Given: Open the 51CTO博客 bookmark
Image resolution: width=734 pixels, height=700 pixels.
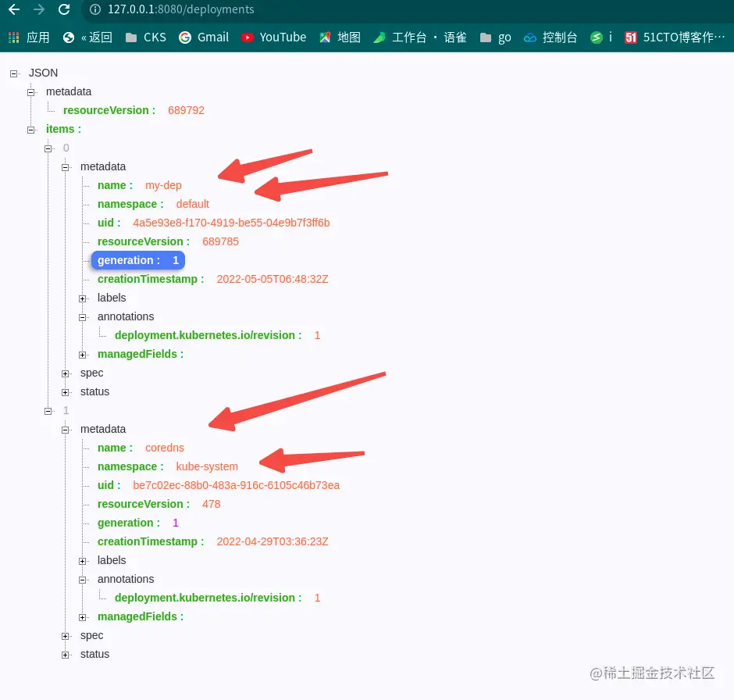Looking at the screenshot, I should (675, 37).
